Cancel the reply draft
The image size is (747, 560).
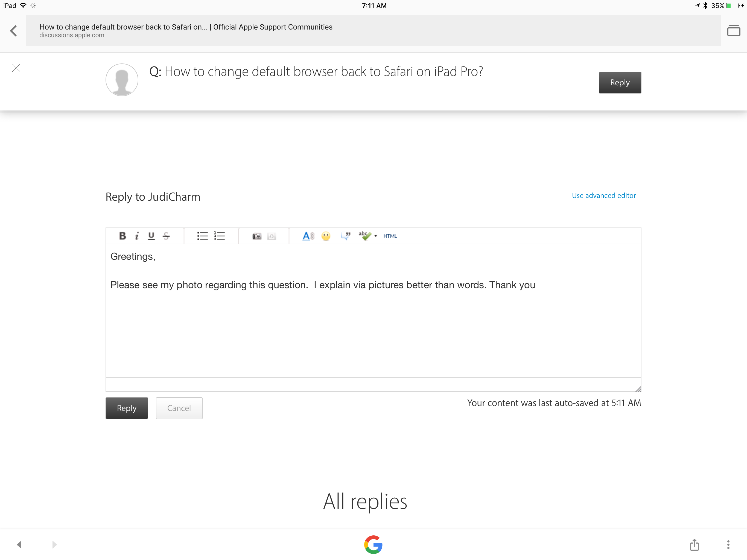tap(179, 408)
